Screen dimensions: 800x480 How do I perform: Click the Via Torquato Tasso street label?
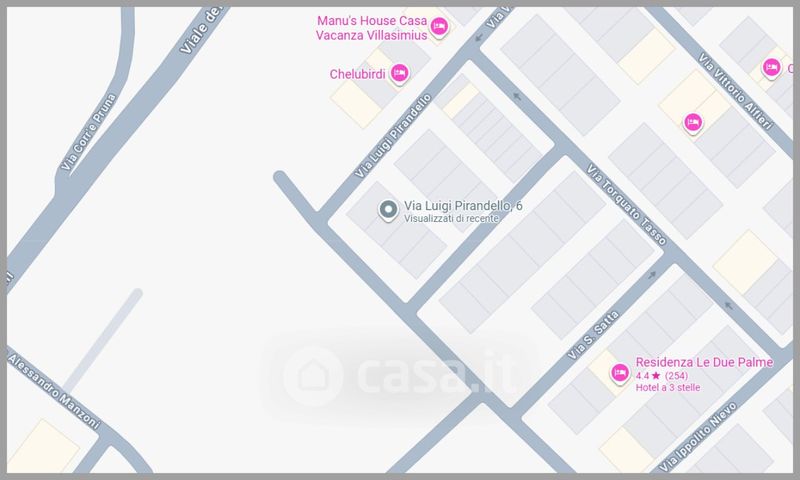click(x=627, y=204)
